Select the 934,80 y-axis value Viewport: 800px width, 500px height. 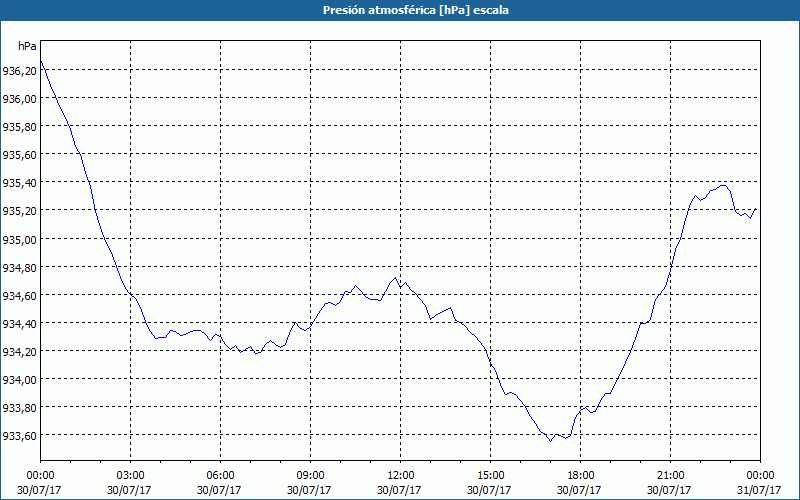click(19, 268)
